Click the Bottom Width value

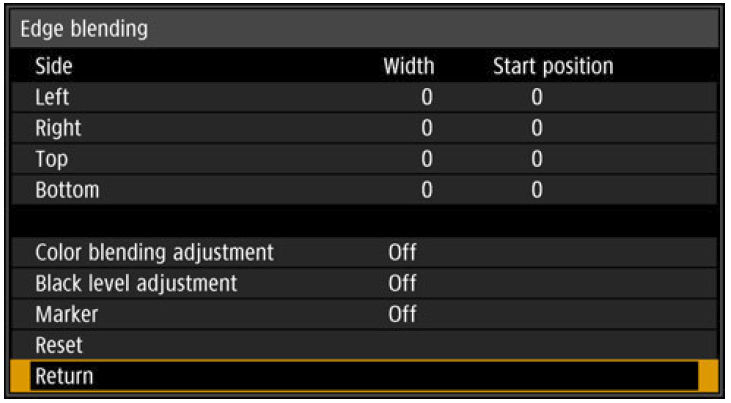pyautogui.click(x=427, y=190)
